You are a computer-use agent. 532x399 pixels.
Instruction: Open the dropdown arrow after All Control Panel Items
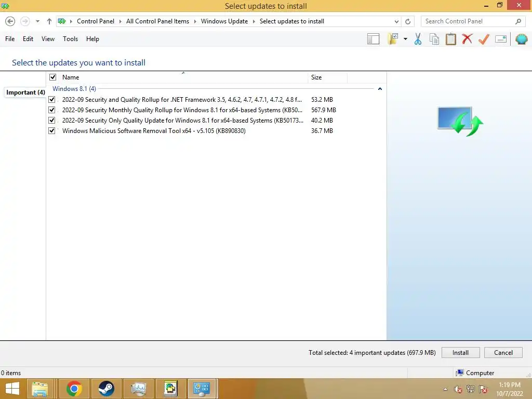point(195,21)
